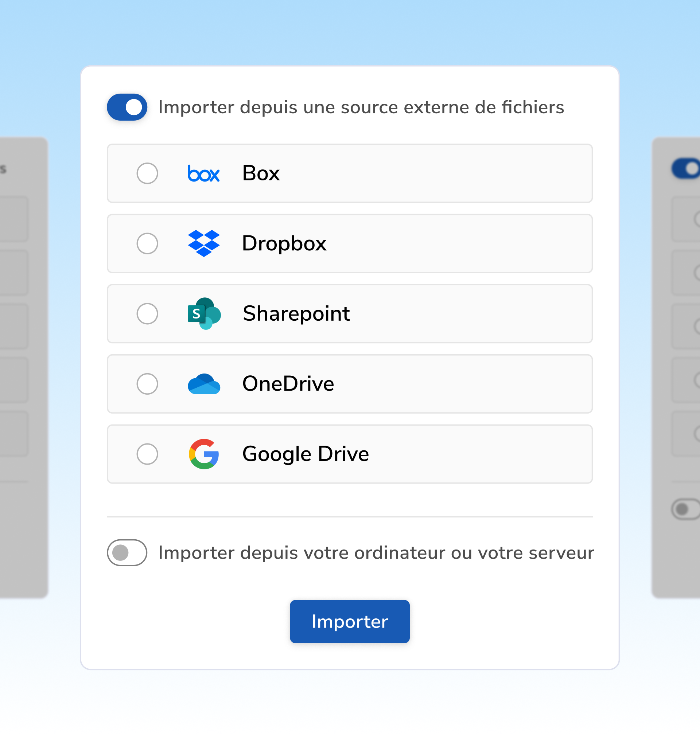The height and width of the screenshot is (735, 700).
Task: Click the Google logo icon
Action: tap(204, 454)
